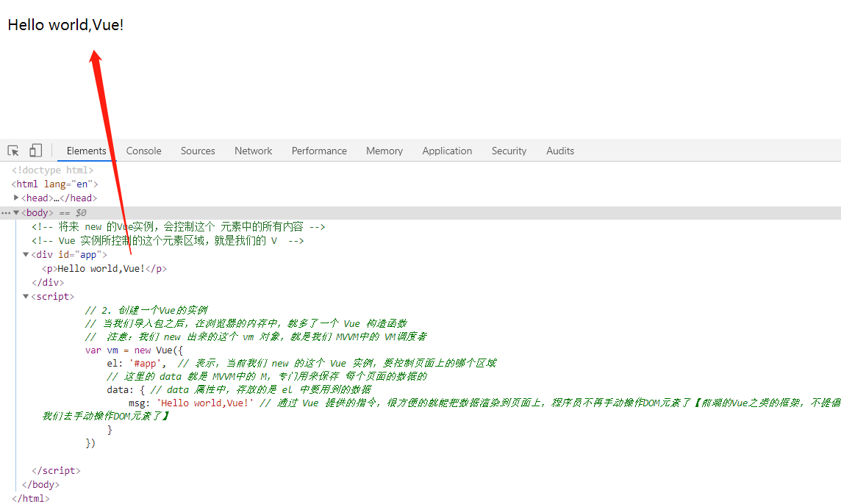This screenshot has width=841, height=504.
Task: Click the page text 'Hello world,Vue!'
Action: pos(65,25)
